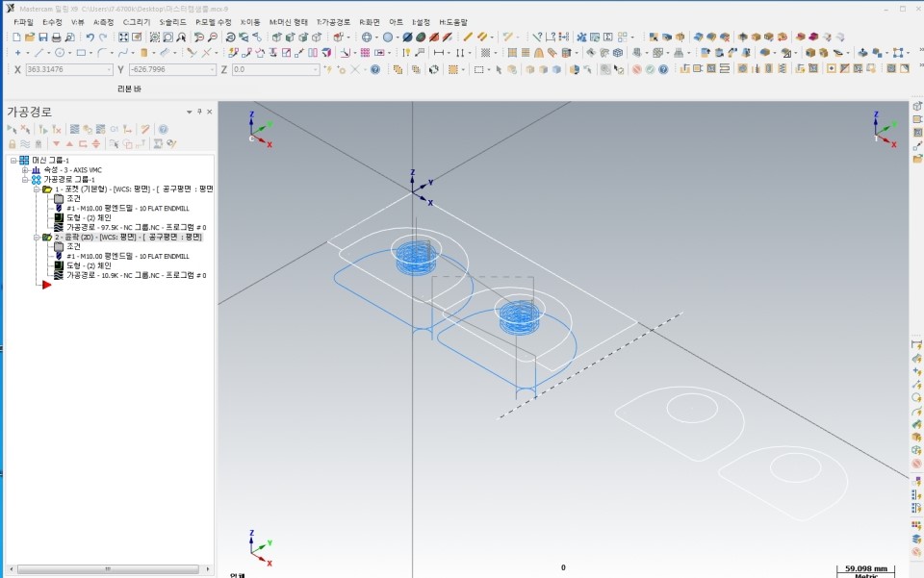This screenshot has width=924, height=578.
Task: Open the toolpath panel options dropdown arrow
Action: (x=190, y=112)
